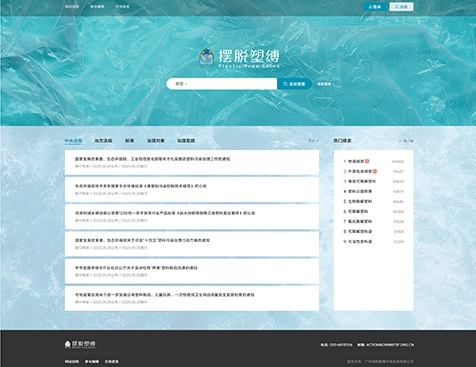Switch to the last category tab in the row
This screenshot has height=367, width=476.
point(186,141)
